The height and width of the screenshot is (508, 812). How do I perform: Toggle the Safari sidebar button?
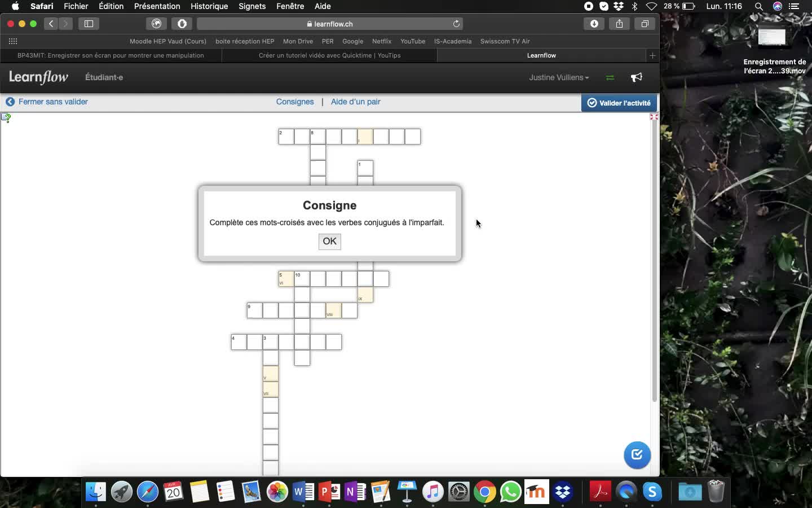pyautogui.click(x=89, y=24)
